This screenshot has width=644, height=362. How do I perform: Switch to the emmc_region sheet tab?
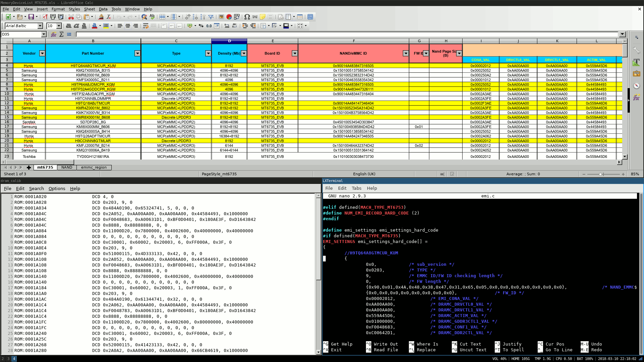click(94, 167)
